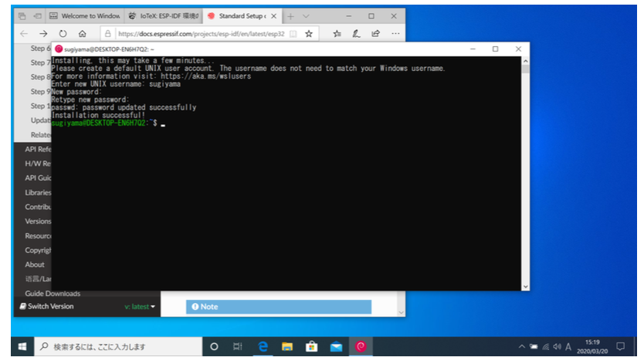
Task: Open Task View on the taskbar
Action: click(x=238, y=347)
